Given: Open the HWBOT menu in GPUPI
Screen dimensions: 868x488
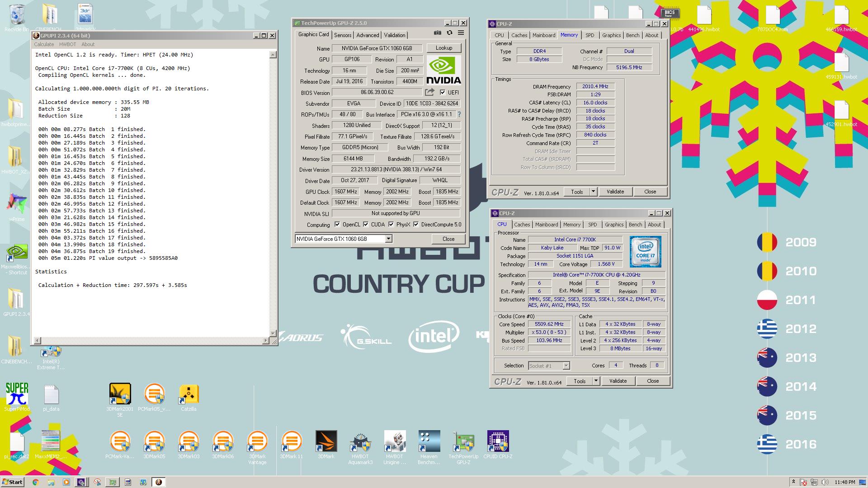Looking at the screenshot, I should [x=67, y=44].
